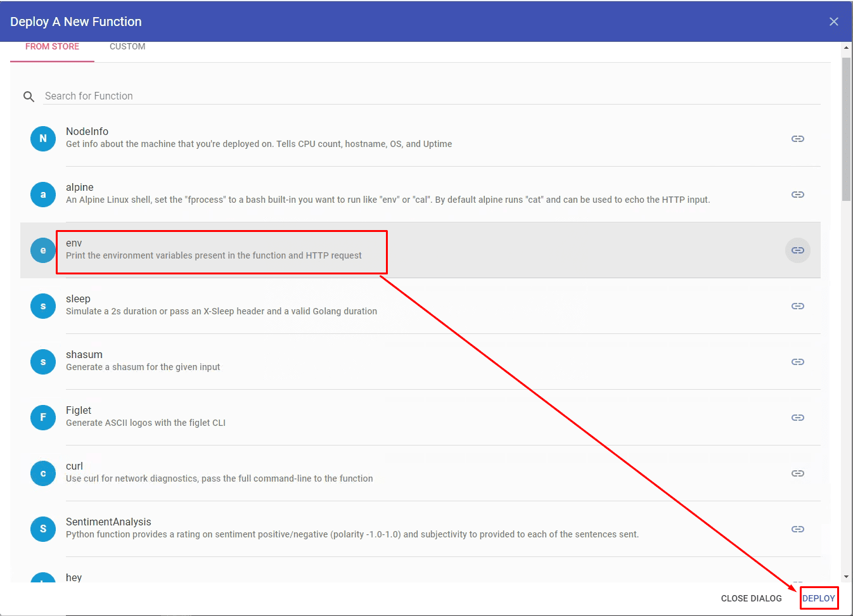Click the Figlet 'F' avatar icon
Image resolution: width=853 pixels, height=616 pixels.
click(x=43, y=418)
